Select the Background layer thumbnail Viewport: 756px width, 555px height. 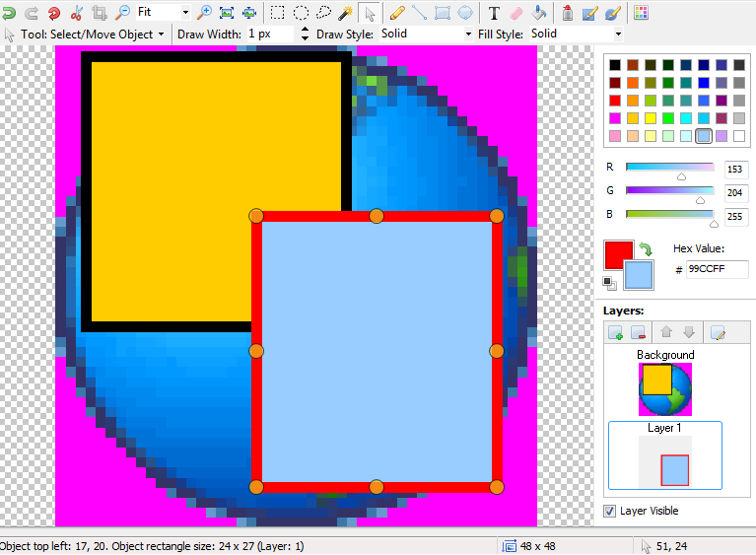click(x=665, y=389)
